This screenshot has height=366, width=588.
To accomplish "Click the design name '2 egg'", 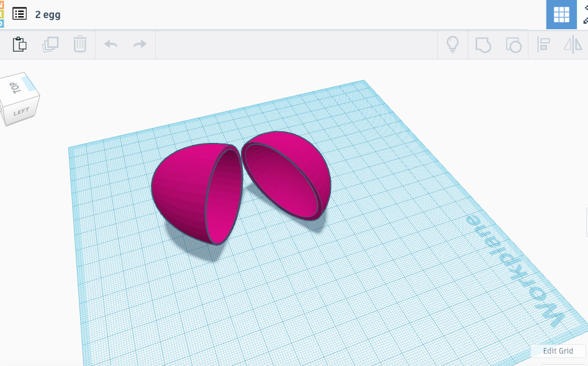I will 48,14.
